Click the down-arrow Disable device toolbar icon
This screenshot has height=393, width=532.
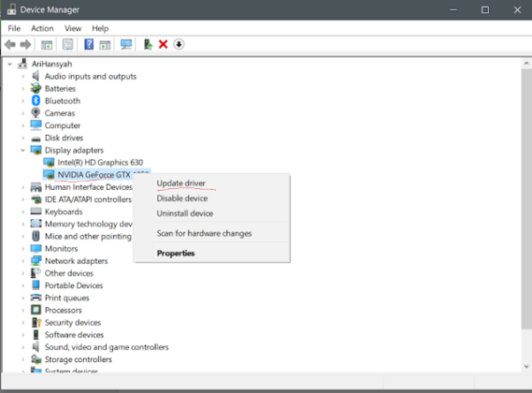[x=179, y=45]
